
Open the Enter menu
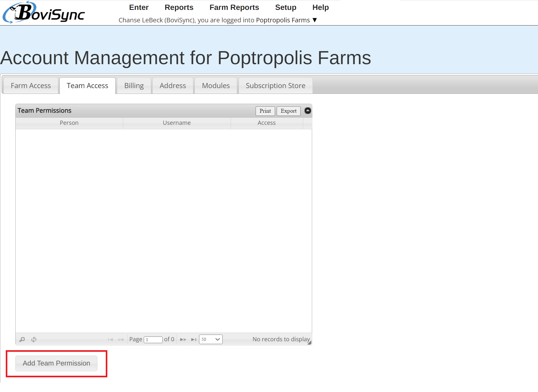(139, 7)
